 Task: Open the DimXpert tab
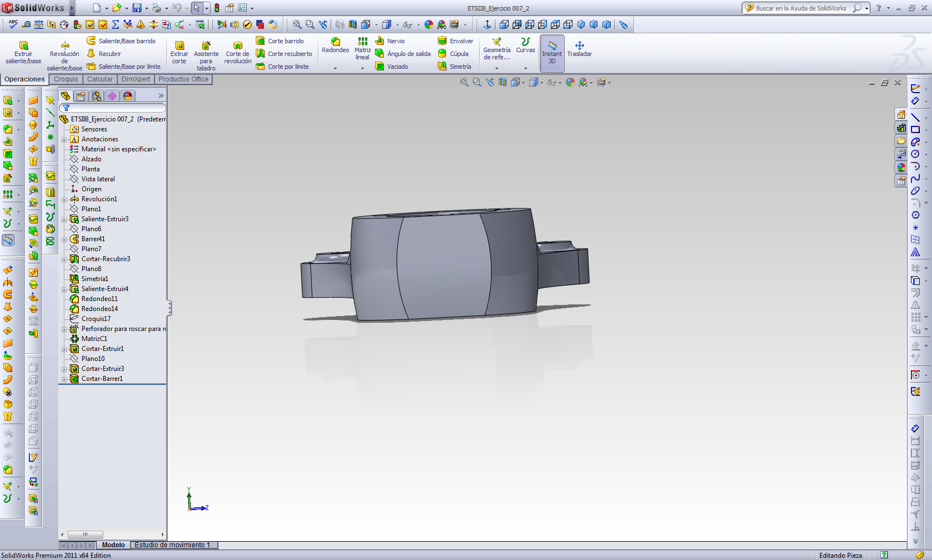[x=136, y=79]
